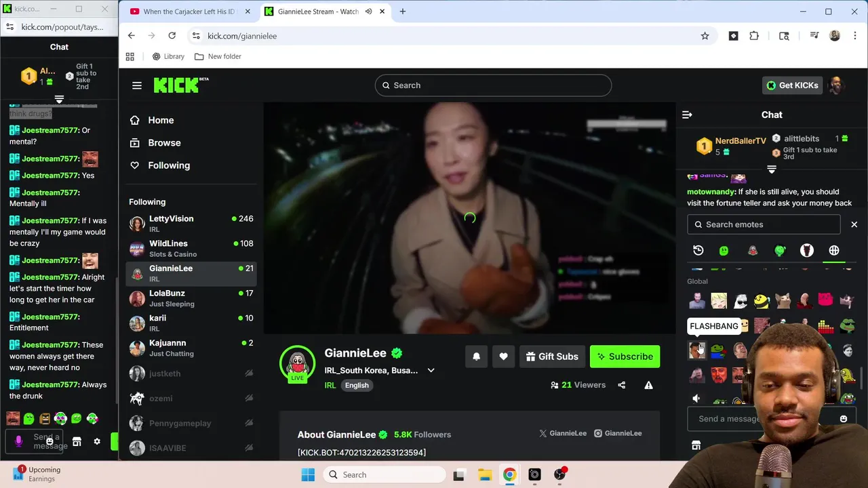Screen dimensions: 868x488
Task: Open the Get KICKs button
Action: 792,85
